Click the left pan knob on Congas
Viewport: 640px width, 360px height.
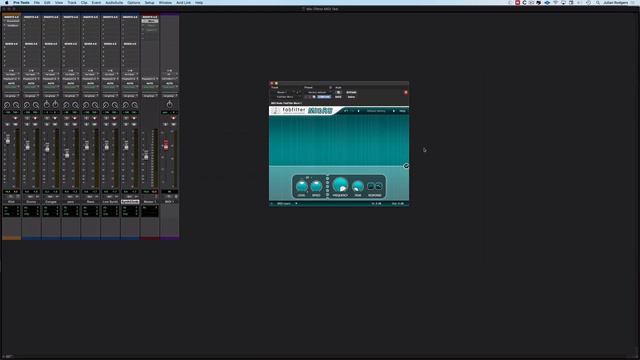[x=47, y=104]
